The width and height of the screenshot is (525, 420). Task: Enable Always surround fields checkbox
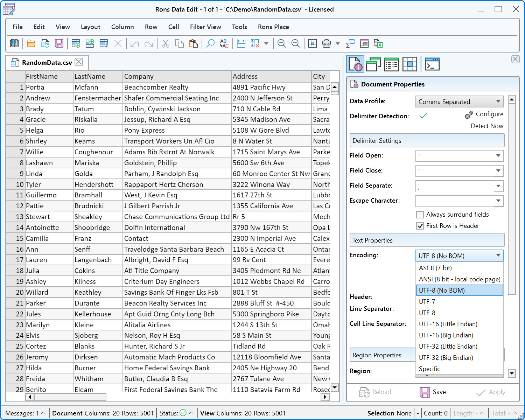[x=420, y=215]
